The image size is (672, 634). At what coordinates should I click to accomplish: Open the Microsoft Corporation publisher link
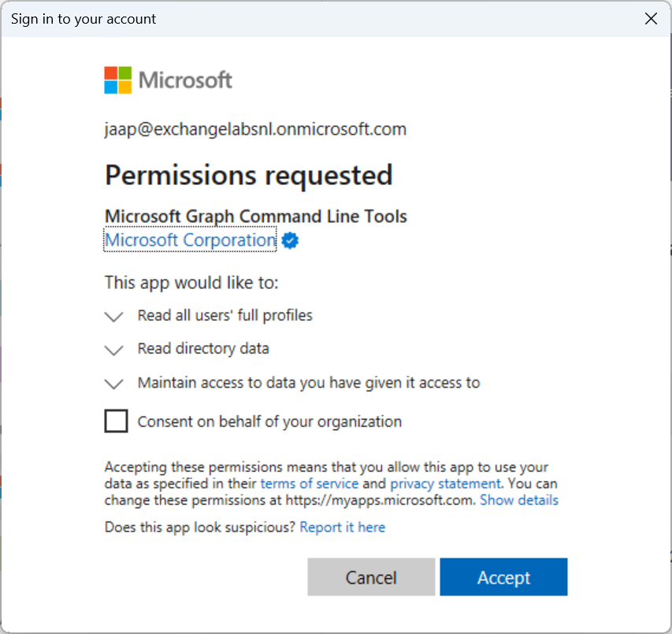click(x=190, y=240)
